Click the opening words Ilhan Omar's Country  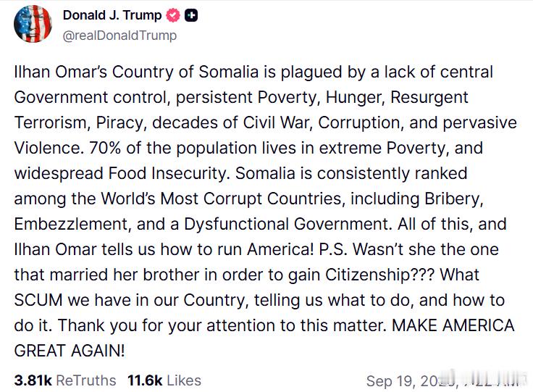click(x=104, y=72)
